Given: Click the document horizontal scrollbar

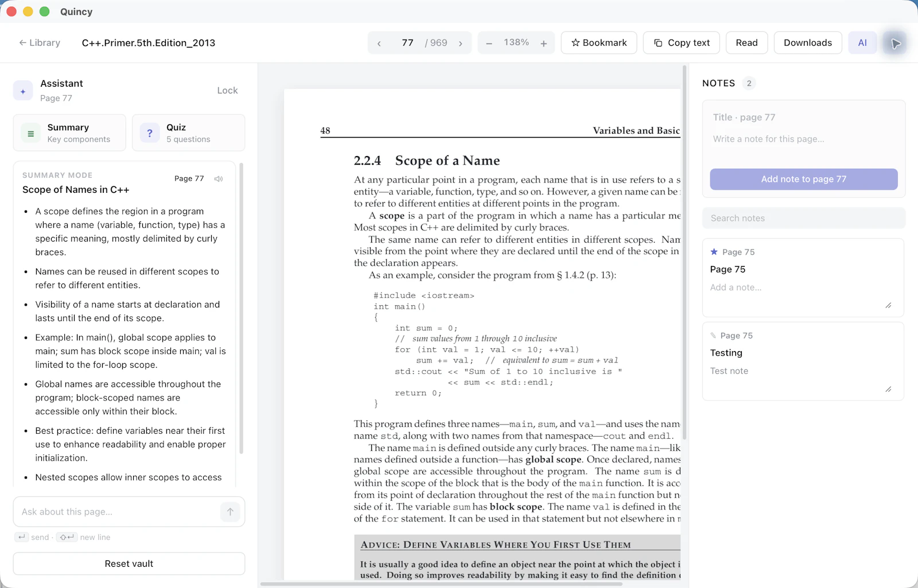Looking at the screenshot, I should tap(442, 584).
